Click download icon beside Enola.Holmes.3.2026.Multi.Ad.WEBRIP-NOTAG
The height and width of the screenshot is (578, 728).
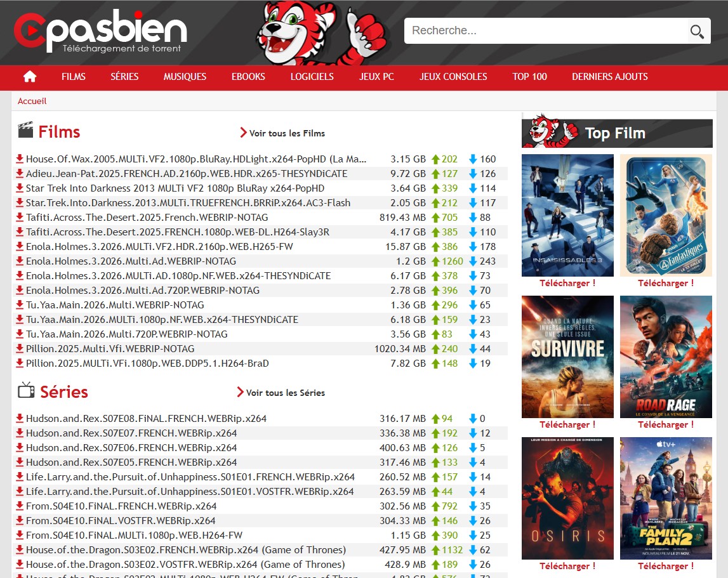click(20, 261)
